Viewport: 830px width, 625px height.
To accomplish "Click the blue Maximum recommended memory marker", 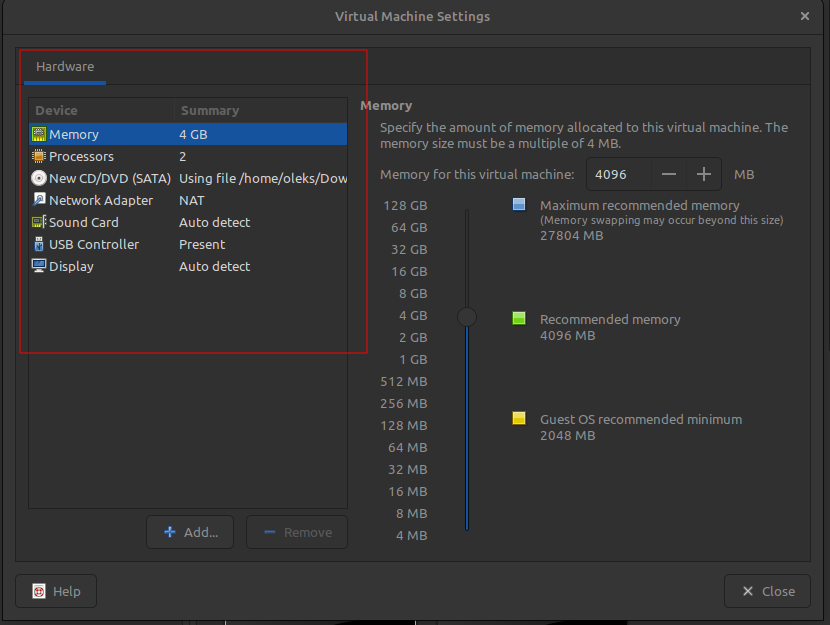I will click(519, 205).
